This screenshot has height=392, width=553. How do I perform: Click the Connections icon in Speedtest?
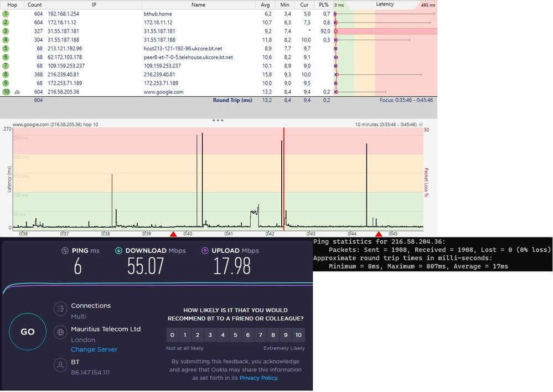tap(60, 310)
